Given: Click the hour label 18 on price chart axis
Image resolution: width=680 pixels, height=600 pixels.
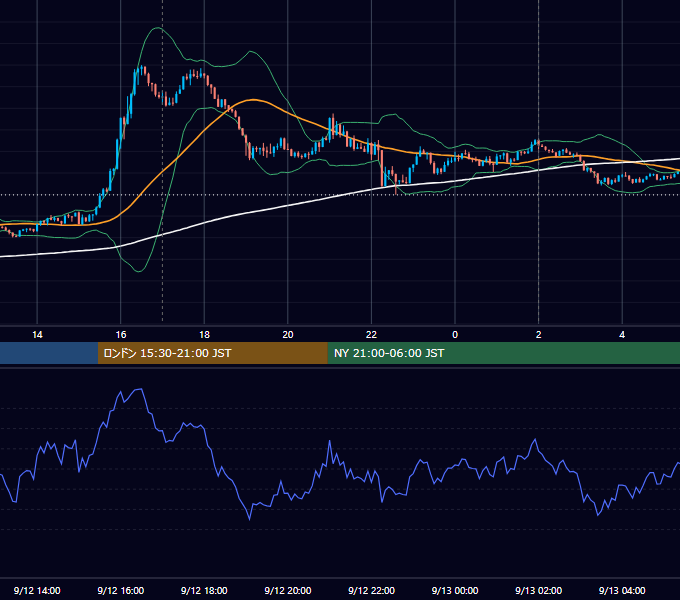Looking at the screenshot, I should click(x=204, y=335).
